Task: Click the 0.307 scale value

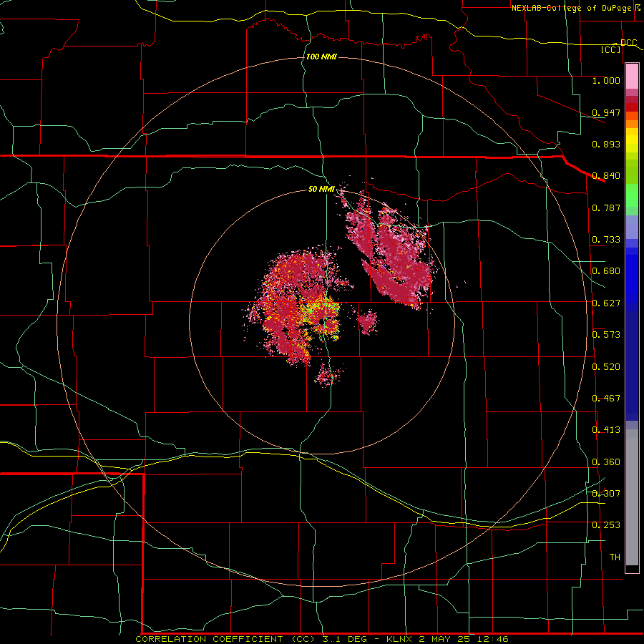Action: pyautogui.click(x=606, y=493)
